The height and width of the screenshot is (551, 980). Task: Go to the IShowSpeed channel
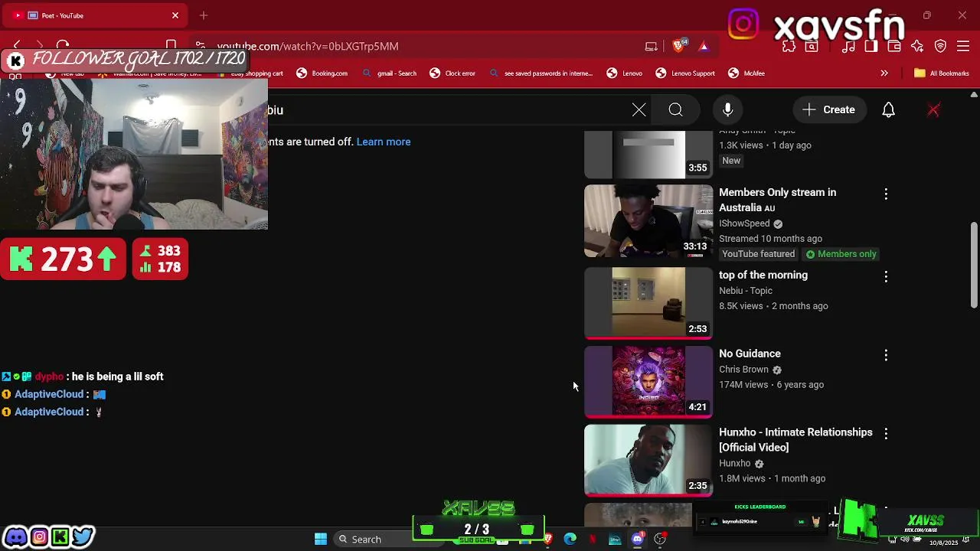[744, 223]
